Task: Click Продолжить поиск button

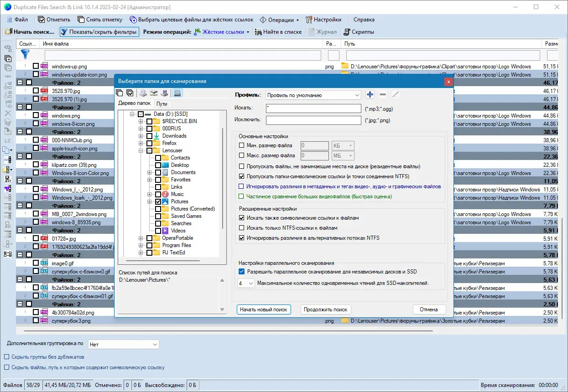Action: point(326,309)
